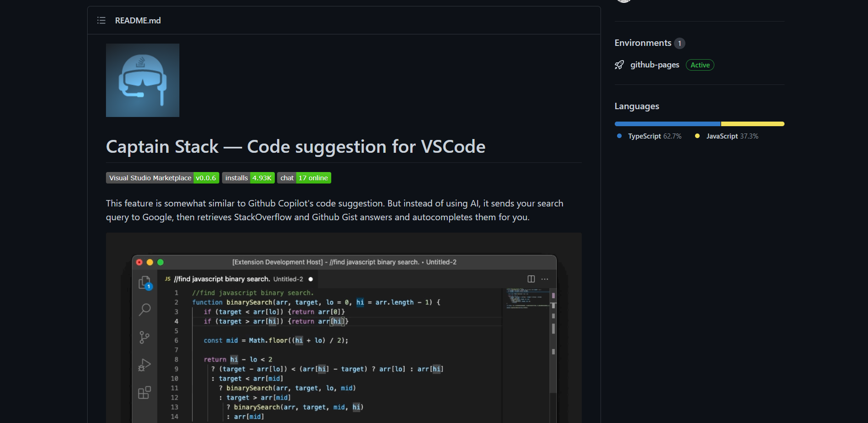Viewport: 868px width, 423px height.
Task: Click the Environments count badge showing 1
Action: point(679,43)
